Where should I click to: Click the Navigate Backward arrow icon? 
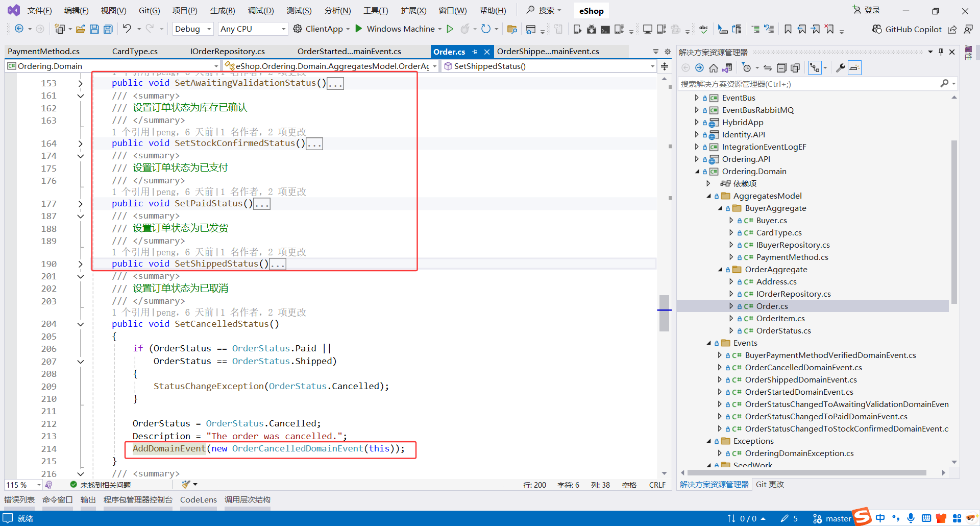point(19,29)
